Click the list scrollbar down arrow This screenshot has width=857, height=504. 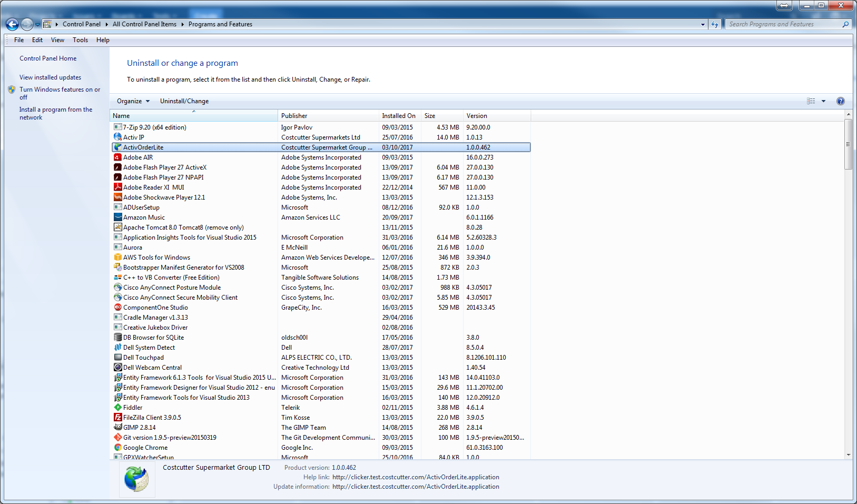click(848, 454)
